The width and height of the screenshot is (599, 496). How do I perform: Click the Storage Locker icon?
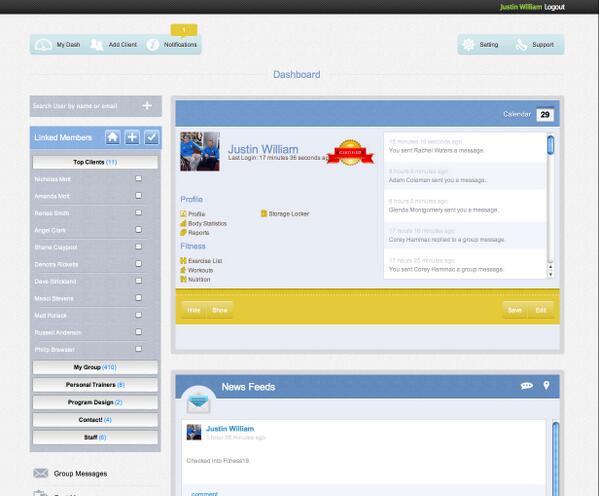click(264, 214)
